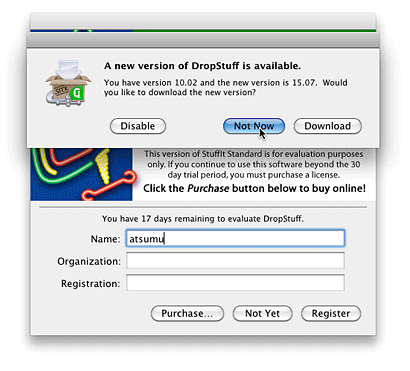Focus the Name field containing atsumu
410x371 pixels.
click(235, 238)
